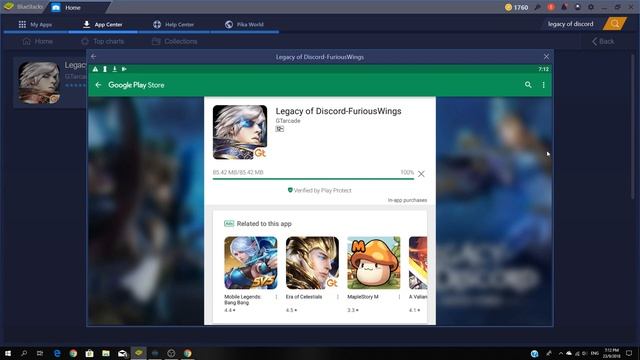Click the download arrow status bar icon
The image size is (640, 360).
(115, 69)
